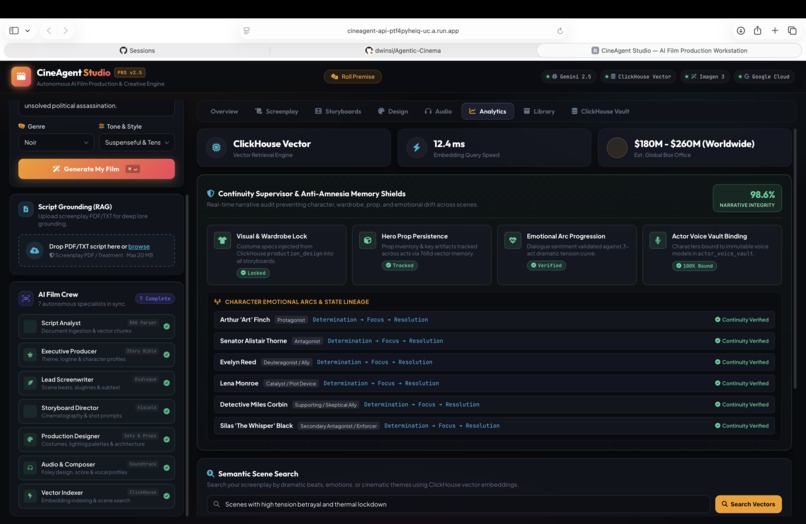Screen dimensions: 806x524
Task: Go forward with browser forward arrow
Action: tap(66, 31)
